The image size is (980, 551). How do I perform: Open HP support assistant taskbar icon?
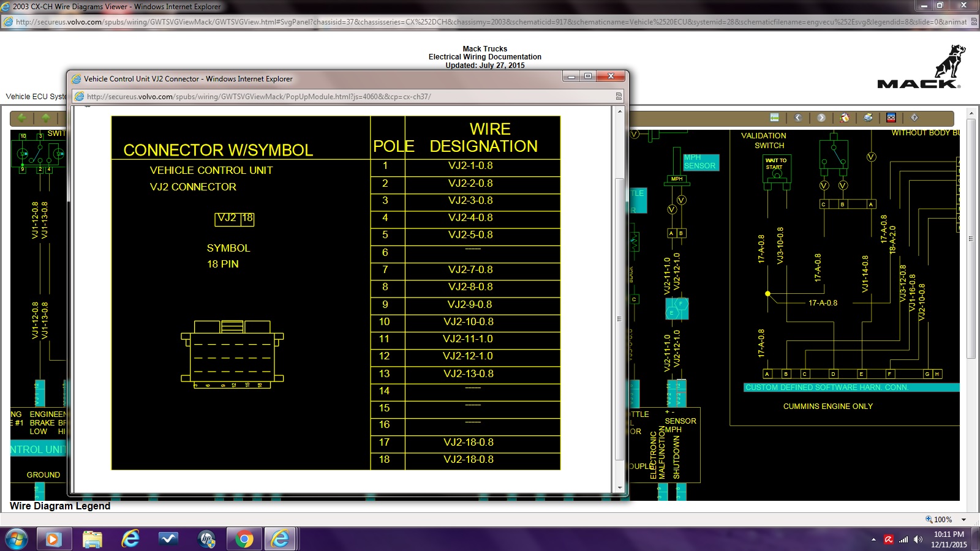click(x=206, y=539)
